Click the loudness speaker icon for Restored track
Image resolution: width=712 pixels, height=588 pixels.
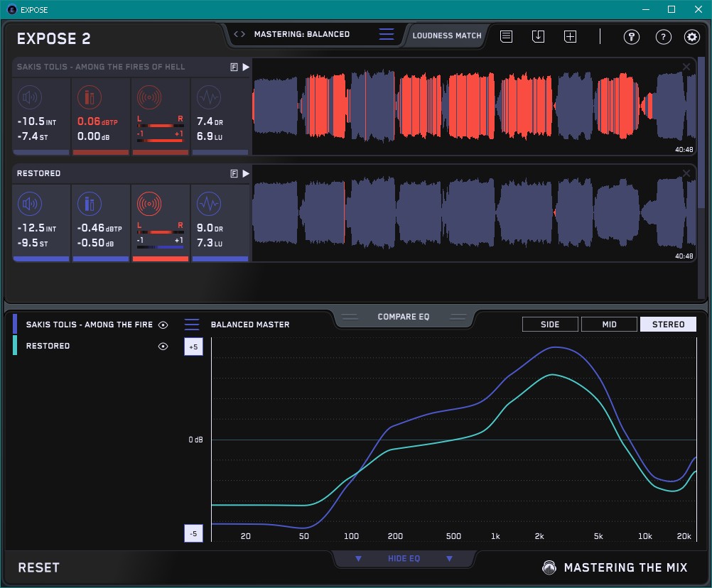pos(29,205)
